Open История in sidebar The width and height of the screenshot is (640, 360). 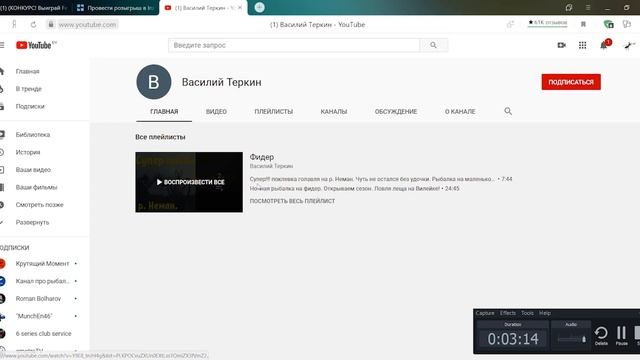28,152
